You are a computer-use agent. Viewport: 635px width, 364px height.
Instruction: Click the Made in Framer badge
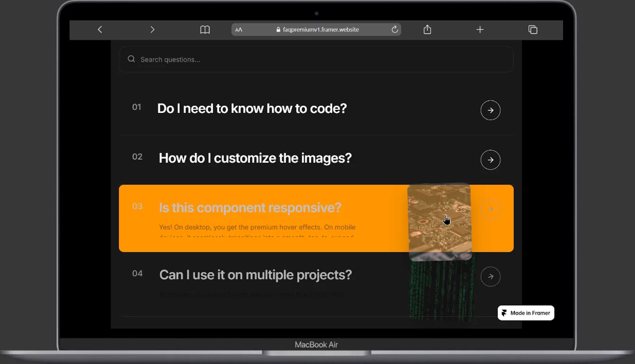pyautogui.click(x=526, y=313)
